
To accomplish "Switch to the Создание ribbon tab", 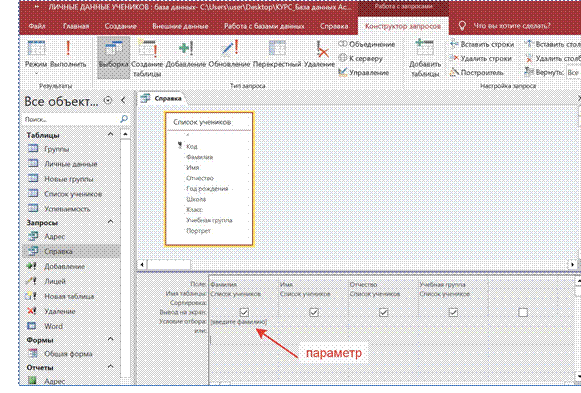I will pos(120,26).
